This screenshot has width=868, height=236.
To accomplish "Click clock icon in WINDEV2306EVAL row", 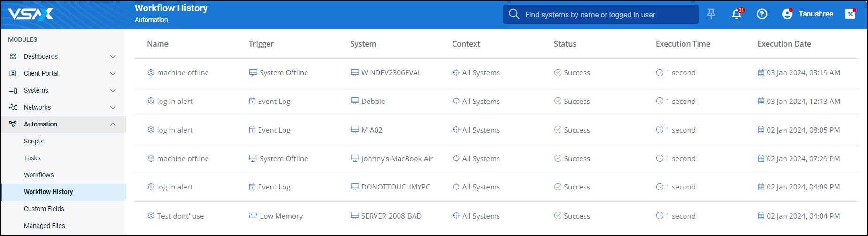I will [660, 72].
